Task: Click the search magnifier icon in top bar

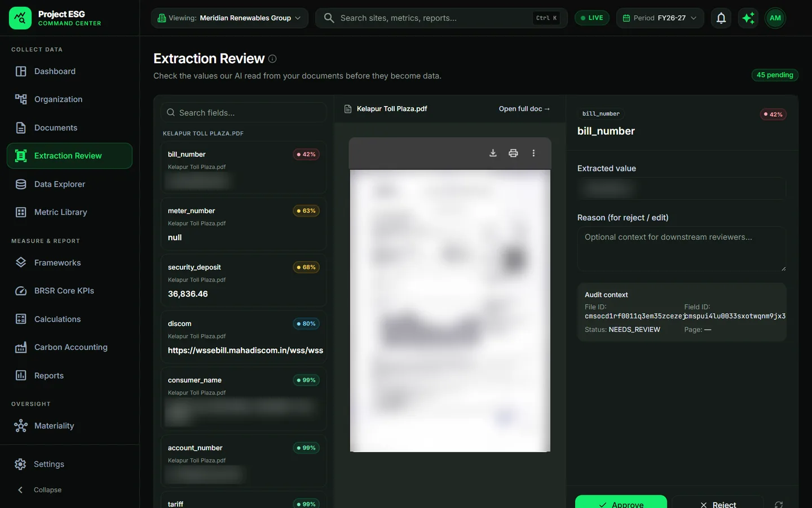Action: (329, 18)
